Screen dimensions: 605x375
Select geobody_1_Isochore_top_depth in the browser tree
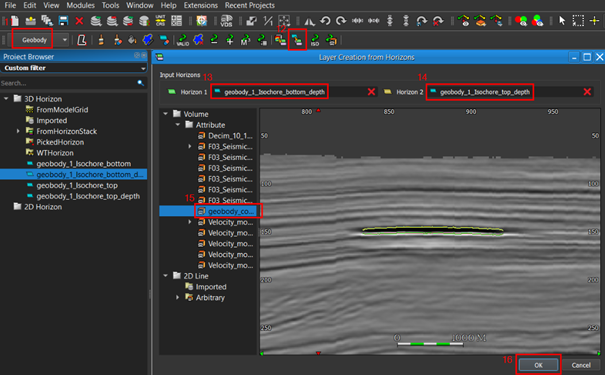[88, 196]
